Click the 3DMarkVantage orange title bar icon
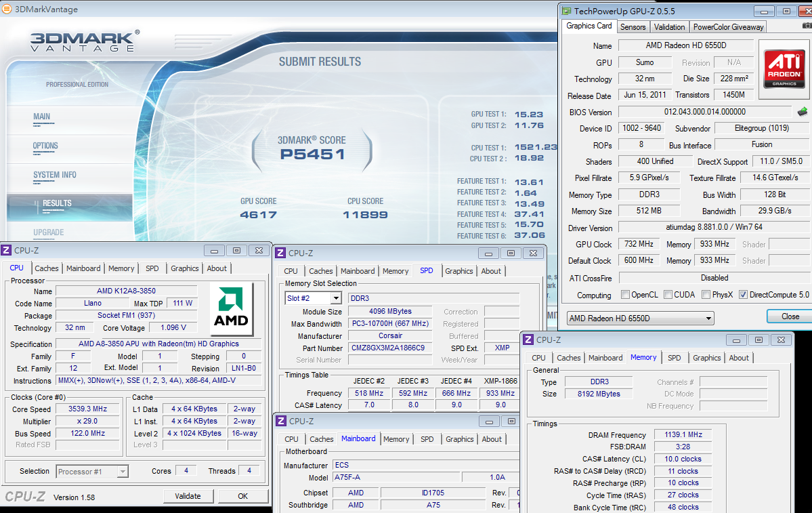The image size is (812, 513). point(7,9)
